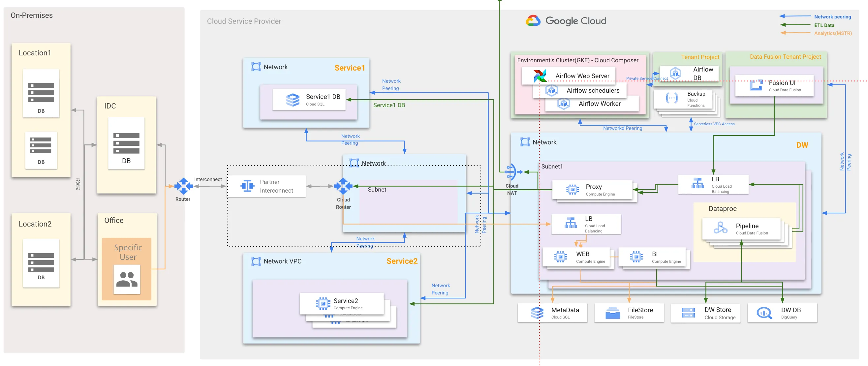Select the WEB Compute Engine icon

point(560,257)
